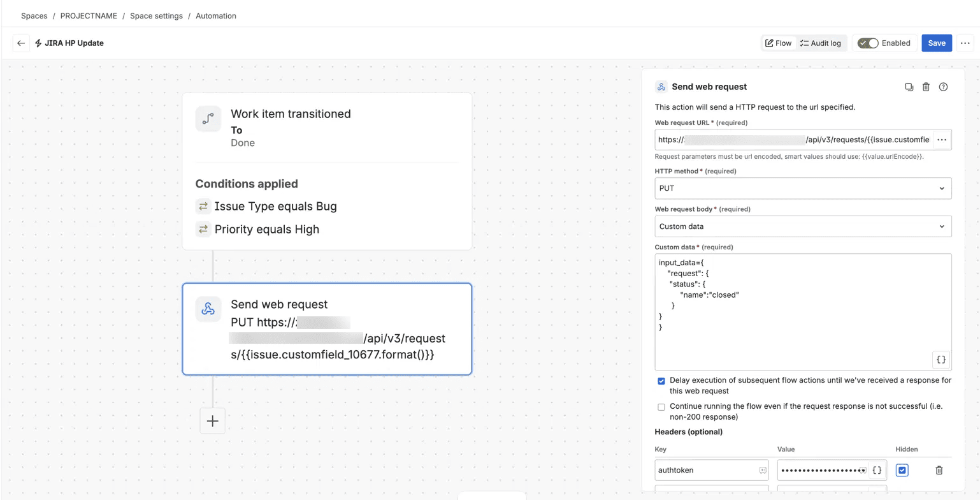
Task: Open the HTTP method dropdown showing PUT
Action: click(803, 188)
